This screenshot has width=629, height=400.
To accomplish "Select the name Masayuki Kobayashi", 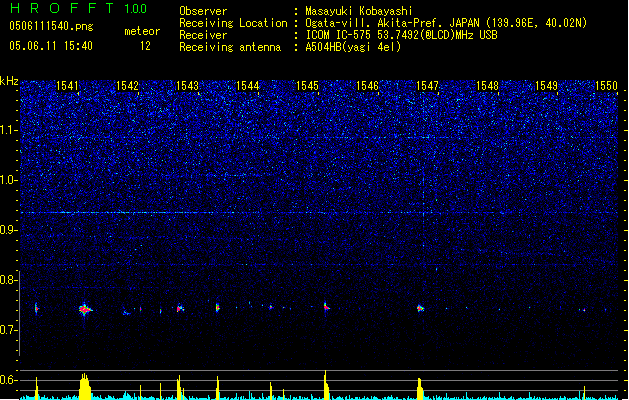I will [359, 11].
